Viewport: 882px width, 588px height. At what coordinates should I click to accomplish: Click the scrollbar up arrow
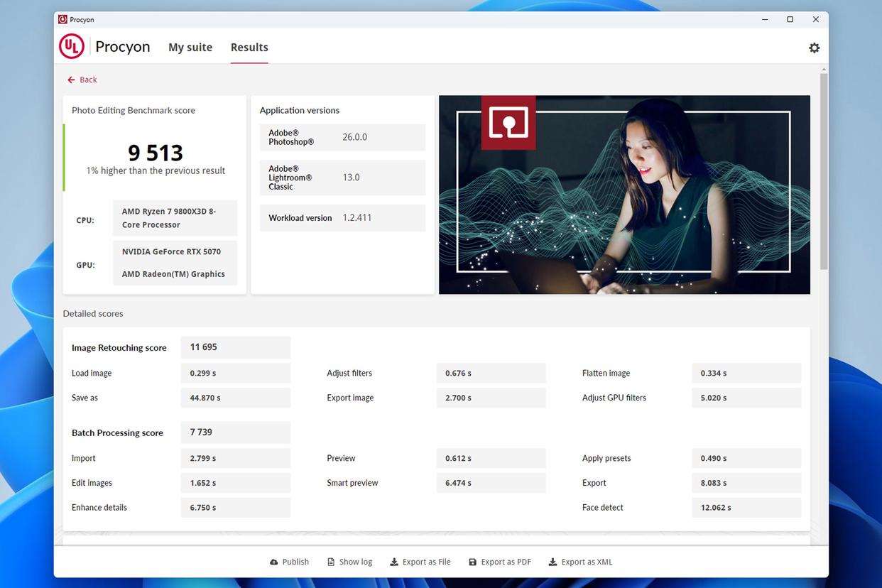[x=824, y=69]
